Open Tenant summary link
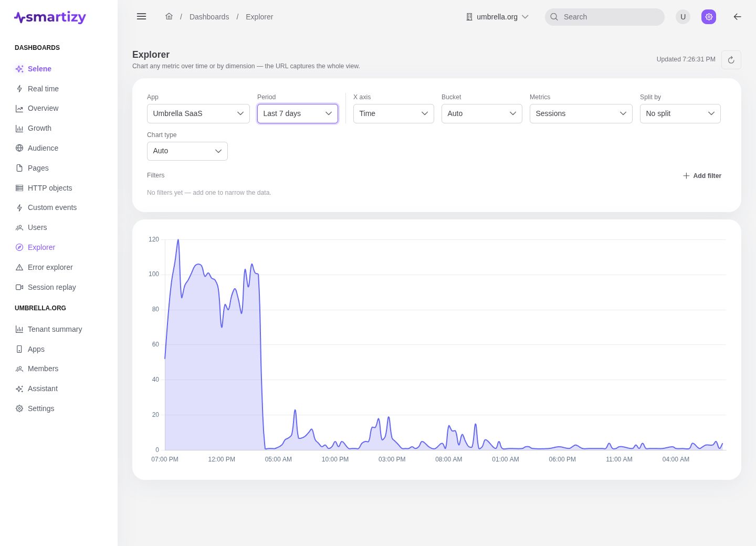756x546 pixels. (55, 329)
